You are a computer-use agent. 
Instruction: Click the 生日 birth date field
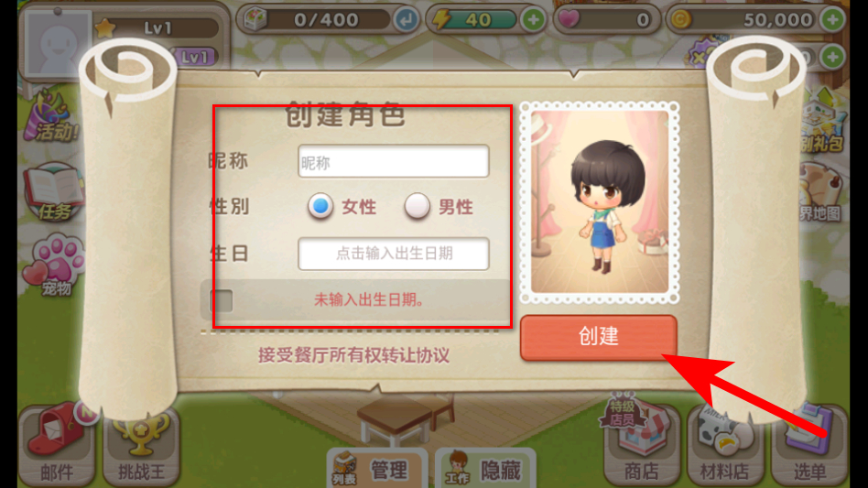394,254
